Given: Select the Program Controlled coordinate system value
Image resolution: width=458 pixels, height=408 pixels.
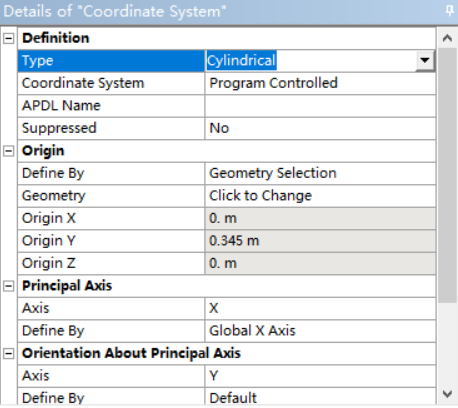Looking at the screenshot, I should tap(320, 83).
